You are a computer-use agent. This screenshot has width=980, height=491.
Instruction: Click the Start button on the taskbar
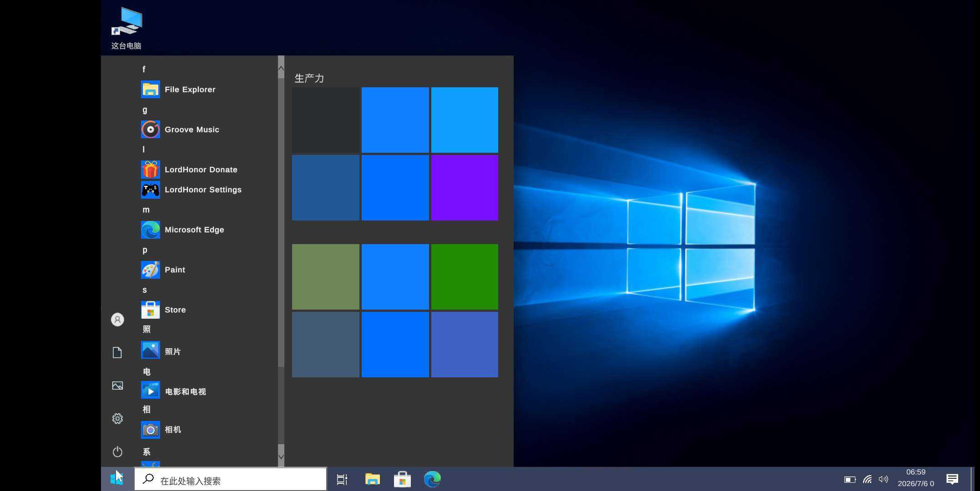117,479
